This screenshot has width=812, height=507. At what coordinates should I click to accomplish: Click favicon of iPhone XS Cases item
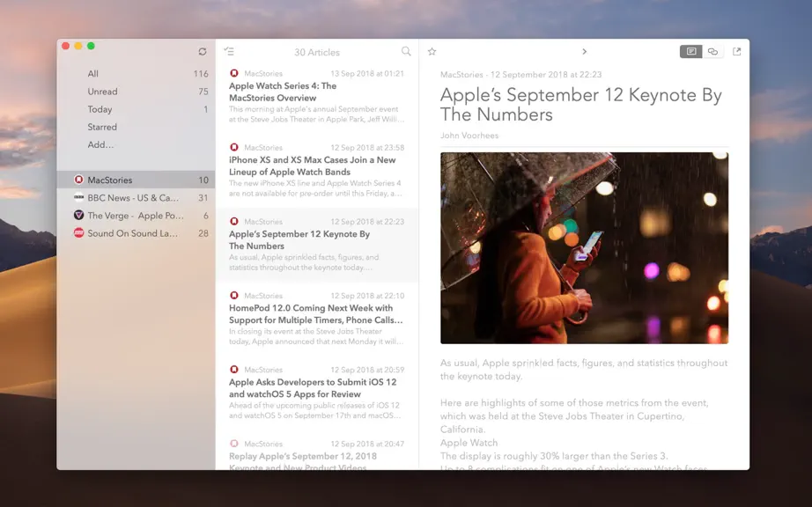point(234,148)
